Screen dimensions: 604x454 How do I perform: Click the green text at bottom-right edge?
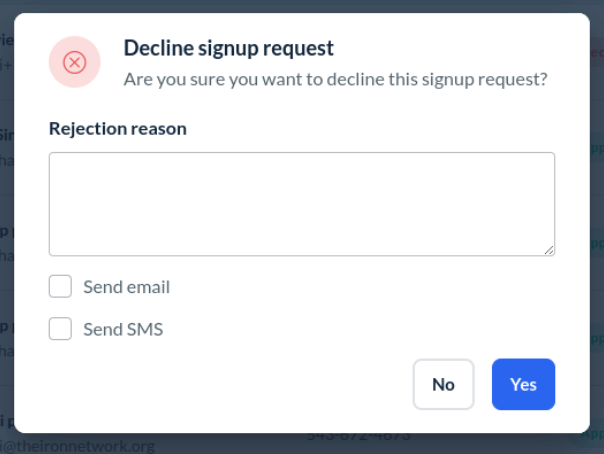click(x=594, y=436)
